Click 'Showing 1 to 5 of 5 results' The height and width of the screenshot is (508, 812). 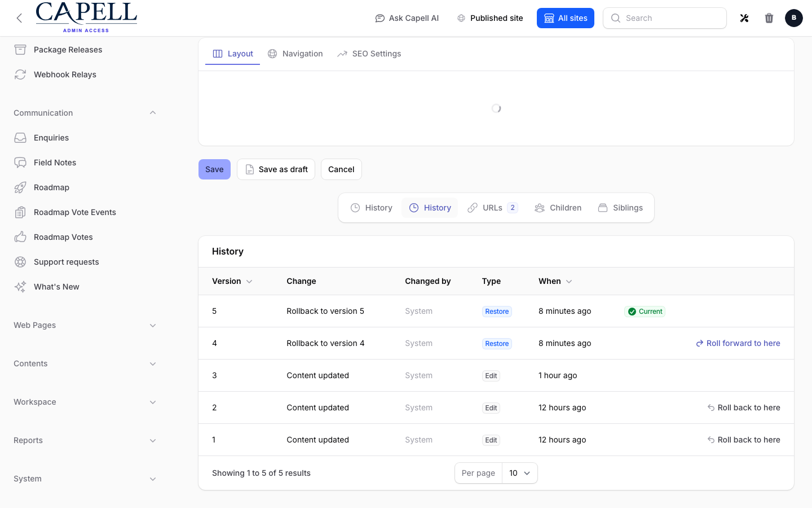pyautogui.click(x=261, y=473)
